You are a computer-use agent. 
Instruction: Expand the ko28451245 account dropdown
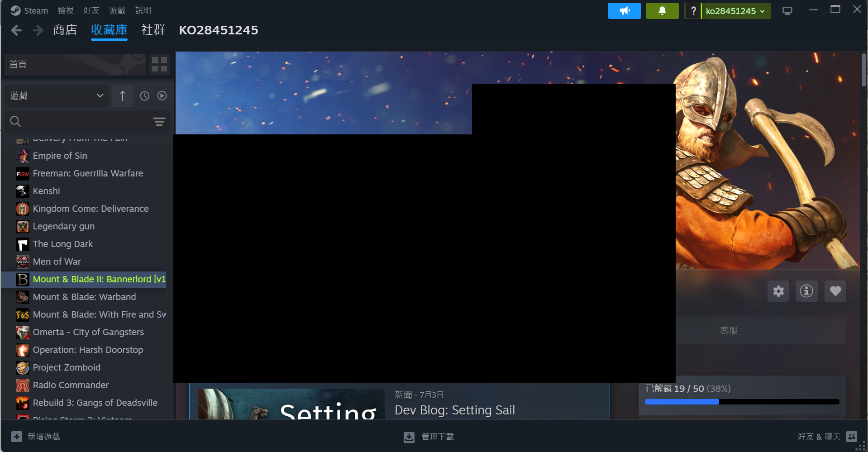tap(736, 11)
